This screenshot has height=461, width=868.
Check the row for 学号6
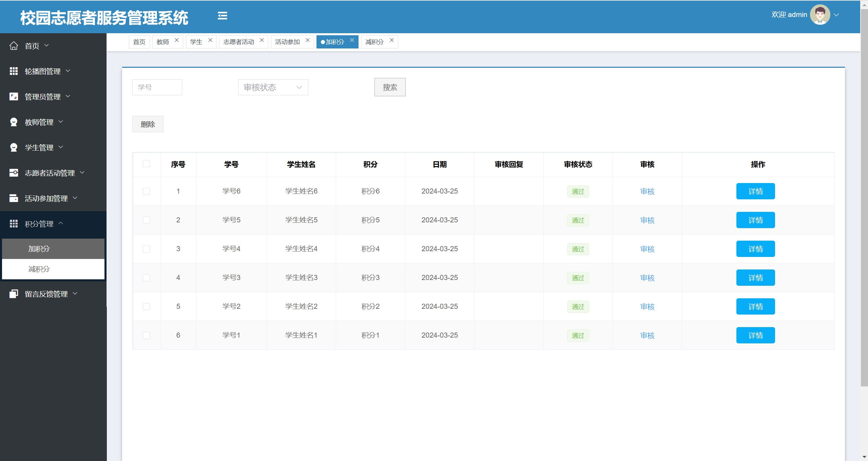(147, 191)
